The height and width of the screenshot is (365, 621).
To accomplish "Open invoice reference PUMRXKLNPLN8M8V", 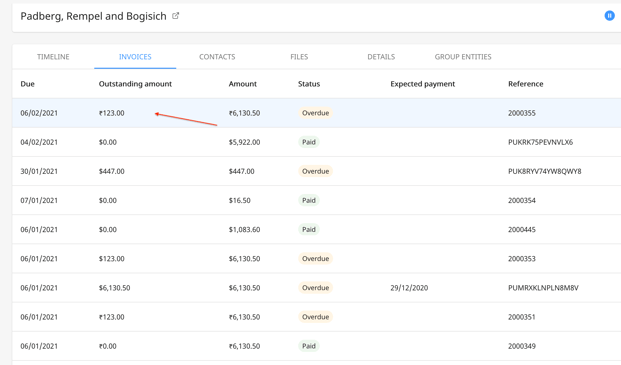I will tap(543, 288).
